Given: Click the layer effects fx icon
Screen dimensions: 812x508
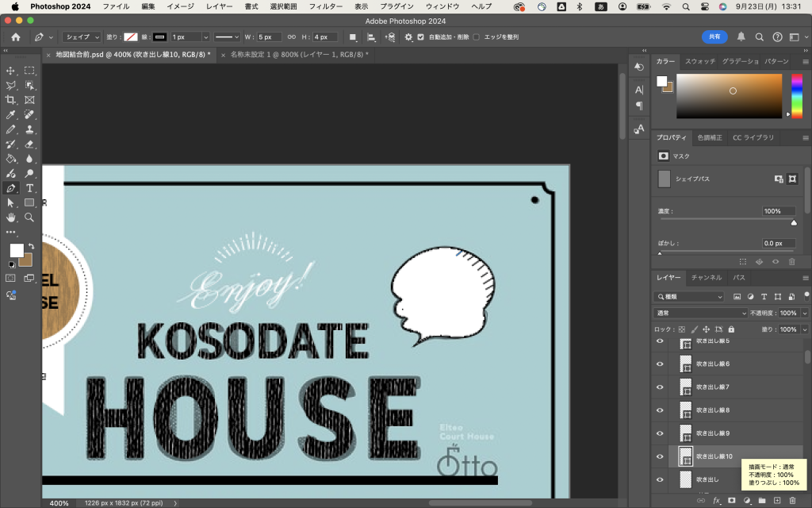Looking at the screenshot, I should (716, 501).
